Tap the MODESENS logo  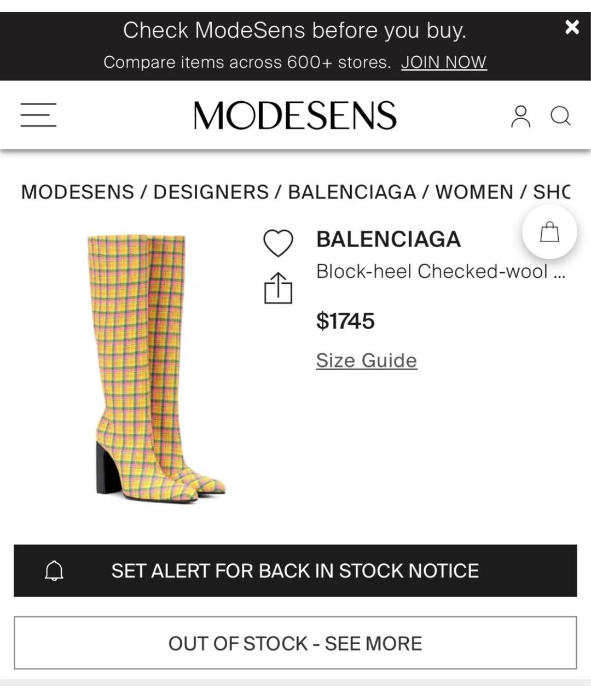click(295, 115)
